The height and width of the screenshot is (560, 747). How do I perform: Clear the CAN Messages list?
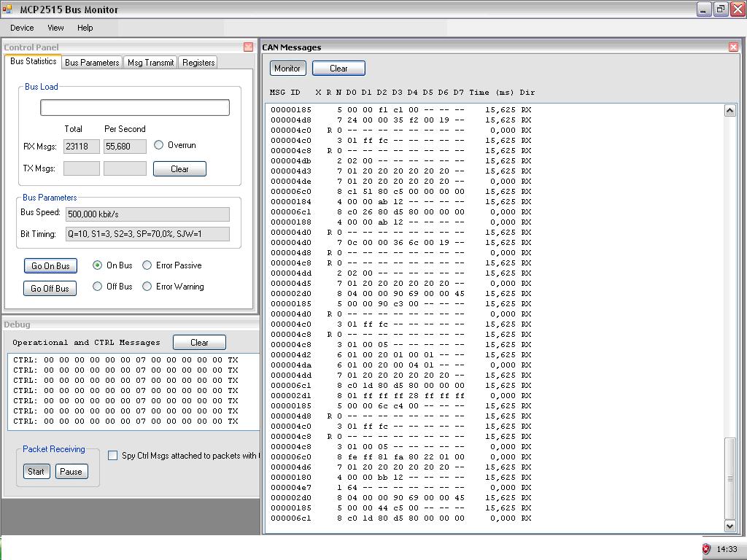click(x=338, y=68)
